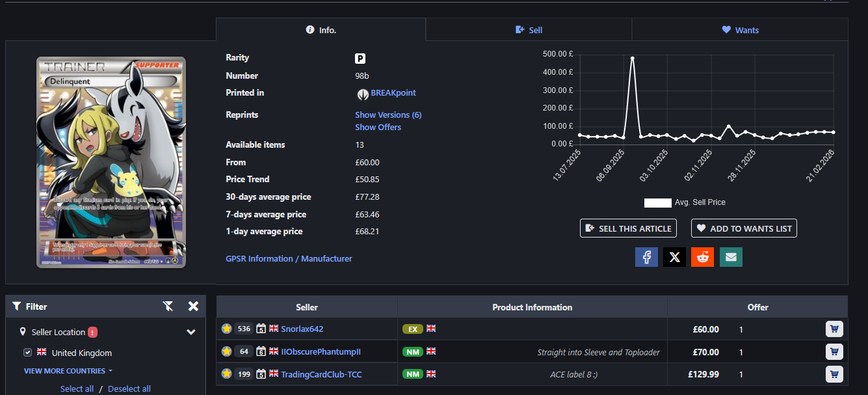Uncheck the United Kingdom seller location

27,353
